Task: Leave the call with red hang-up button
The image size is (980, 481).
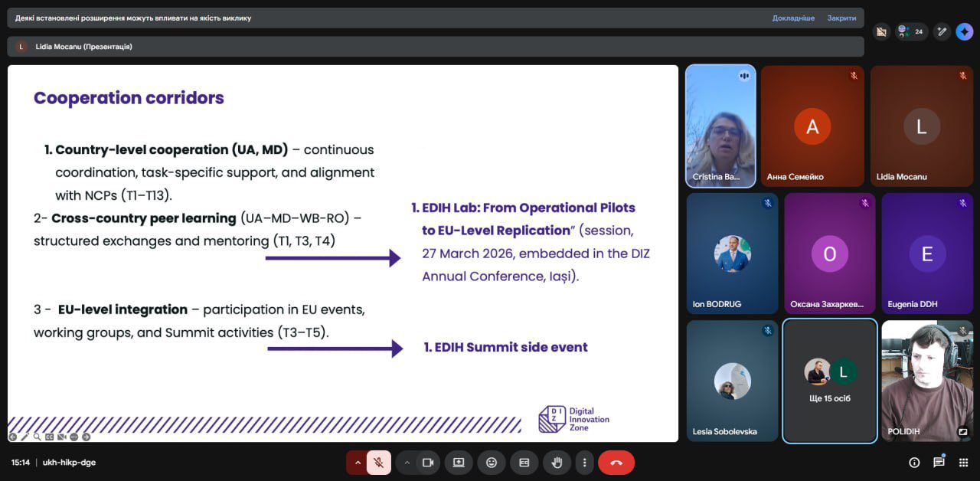Action: click(x=616, y=463)
